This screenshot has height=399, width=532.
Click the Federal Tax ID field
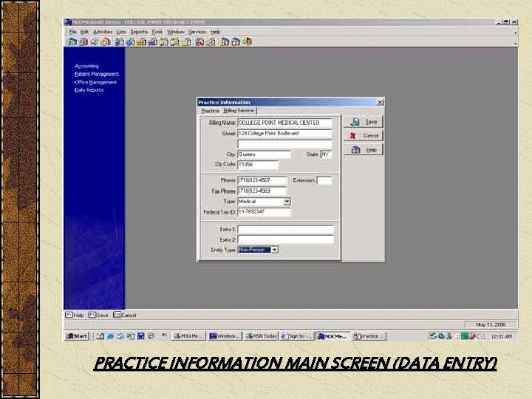(265, 212)
